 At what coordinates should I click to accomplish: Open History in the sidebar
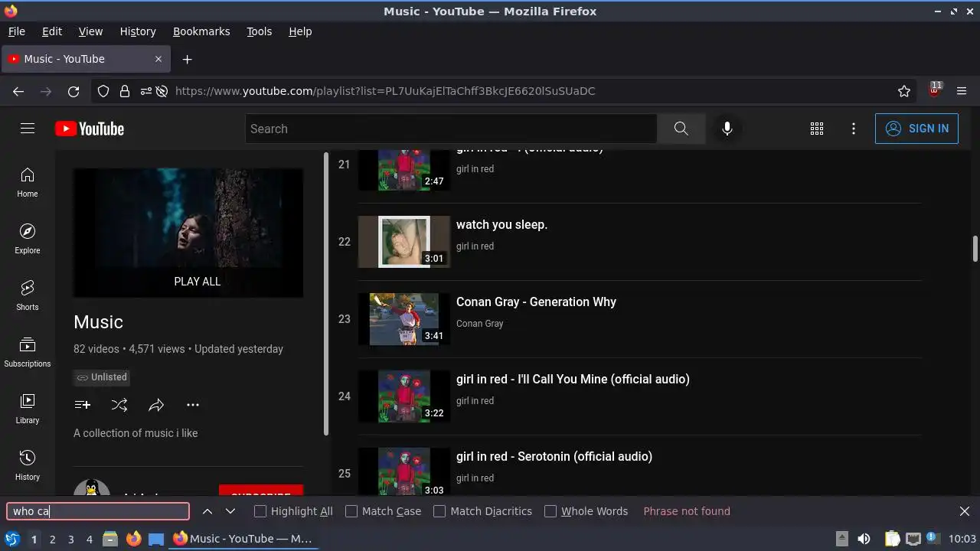pos(28,465)
